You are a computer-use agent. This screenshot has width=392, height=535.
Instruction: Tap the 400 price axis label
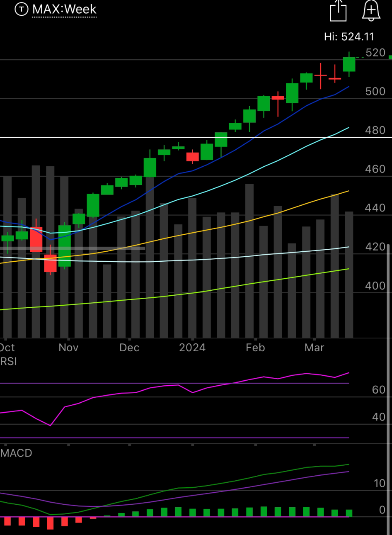(375, 286)
